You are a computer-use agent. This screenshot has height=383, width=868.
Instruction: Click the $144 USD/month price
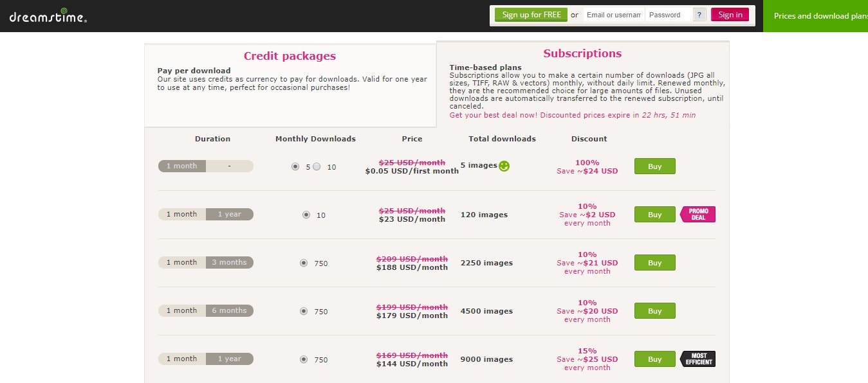tap(412, 364)
